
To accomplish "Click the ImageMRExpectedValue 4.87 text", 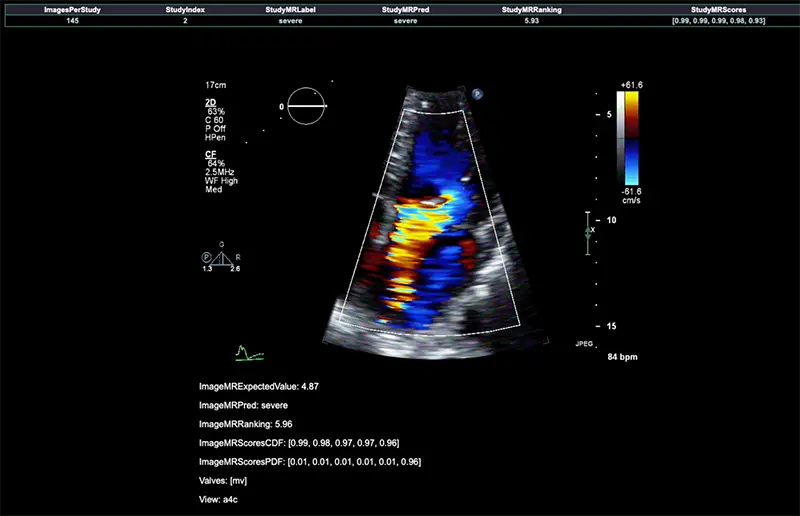I will coord(259,386).
